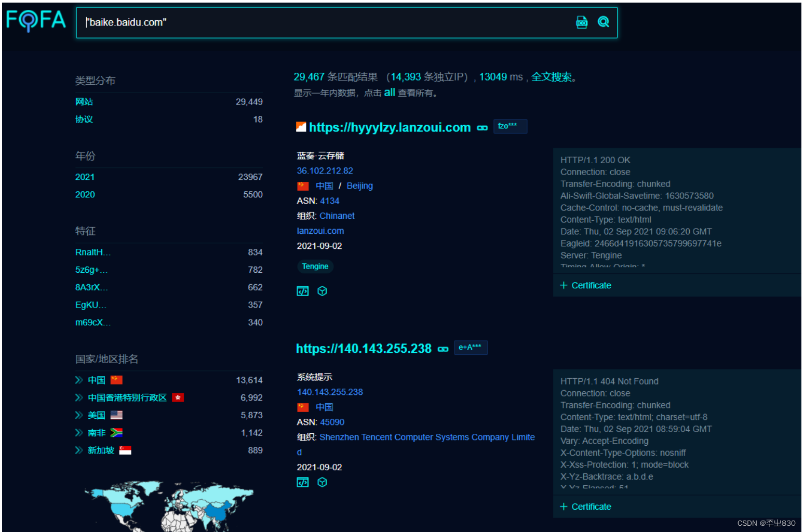804x532 pixels.
Task: Click the Chinanet organization link
Action: coord(337,216)
